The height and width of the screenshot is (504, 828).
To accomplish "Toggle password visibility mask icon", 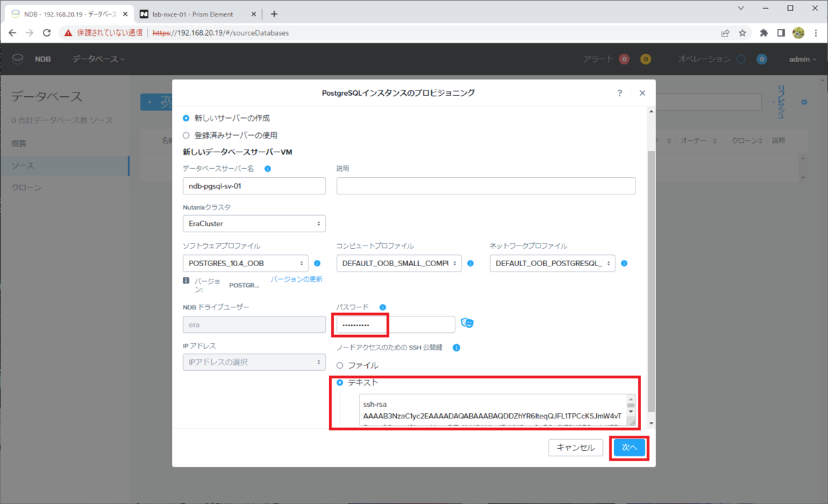I will click(x=468, y=323).
